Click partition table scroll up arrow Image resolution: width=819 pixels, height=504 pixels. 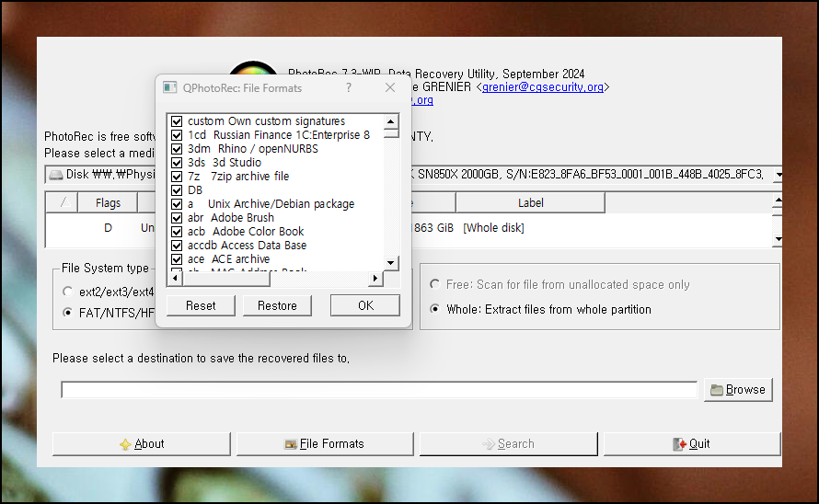click(x=778, y=200)
